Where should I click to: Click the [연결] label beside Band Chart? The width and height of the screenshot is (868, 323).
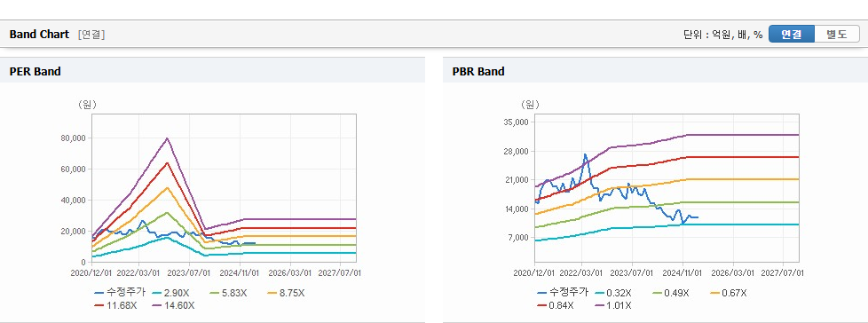pos(91,35)
